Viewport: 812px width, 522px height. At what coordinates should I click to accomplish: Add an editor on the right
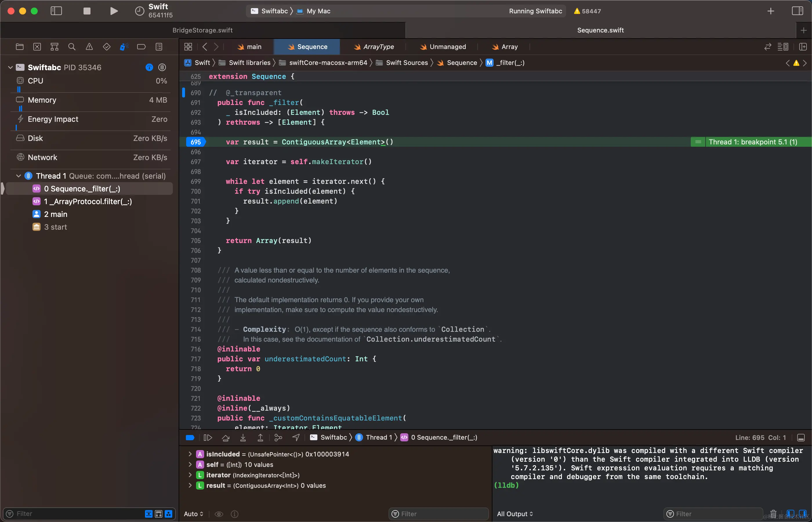(x=803, y=47)
